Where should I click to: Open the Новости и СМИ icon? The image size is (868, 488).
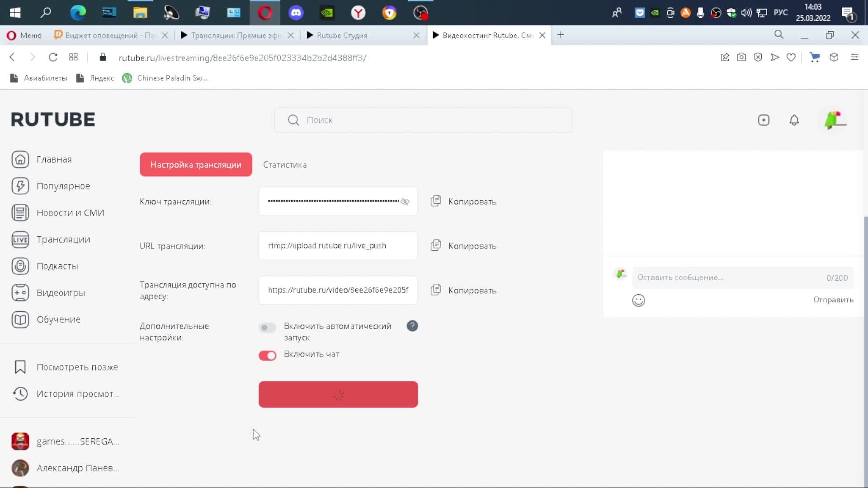pyautogui.click(x=20, y=213)
